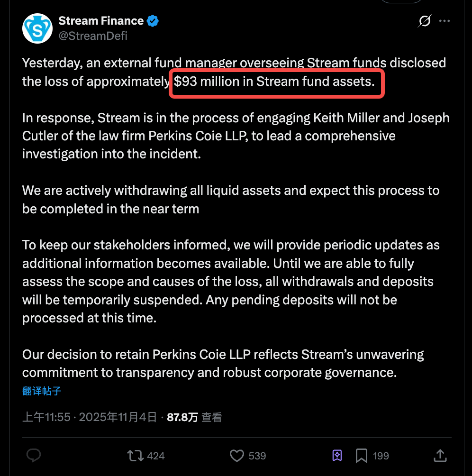Toggle like on the post

[237, 456]
